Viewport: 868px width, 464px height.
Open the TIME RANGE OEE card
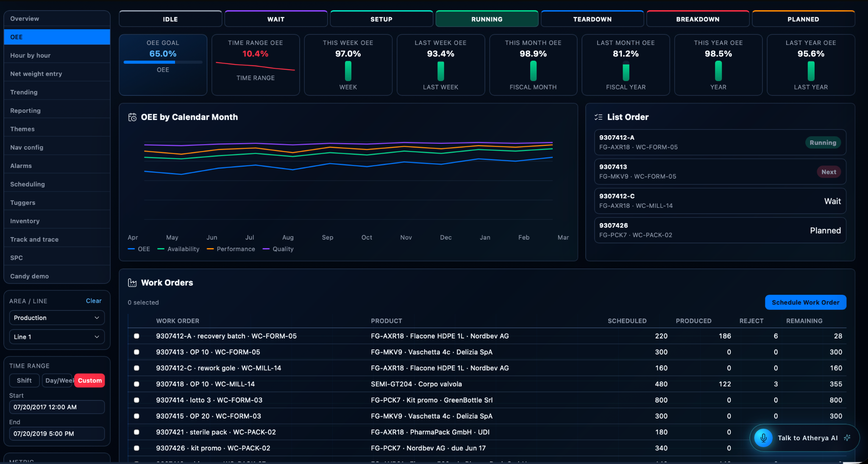(x=256, y=65)
